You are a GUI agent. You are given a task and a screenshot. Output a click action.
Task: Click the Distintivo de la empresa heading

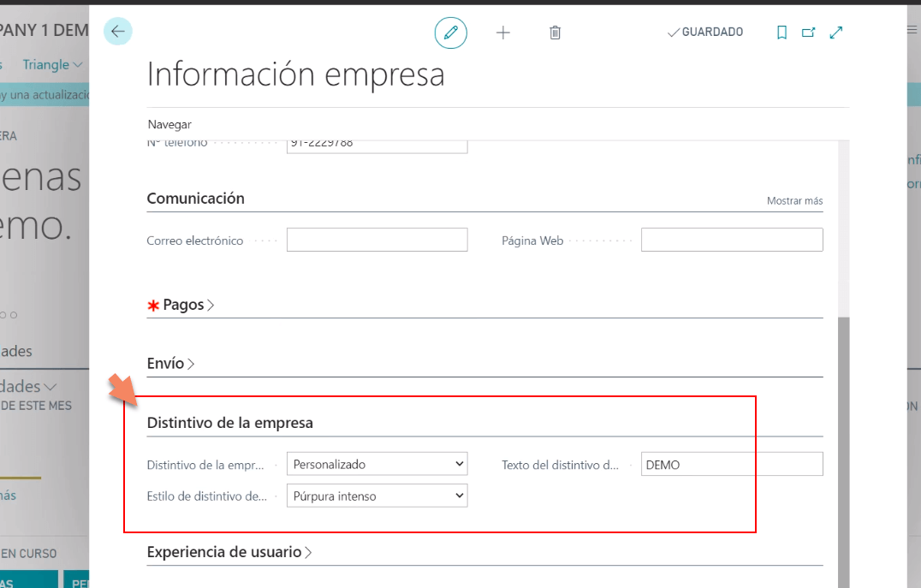(x=229, y=422)
